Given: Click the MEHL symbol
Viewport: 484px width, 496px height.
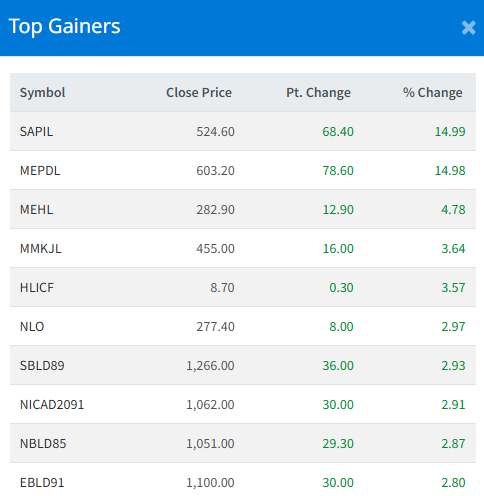Looking at the screenshot, I should 36,210.
